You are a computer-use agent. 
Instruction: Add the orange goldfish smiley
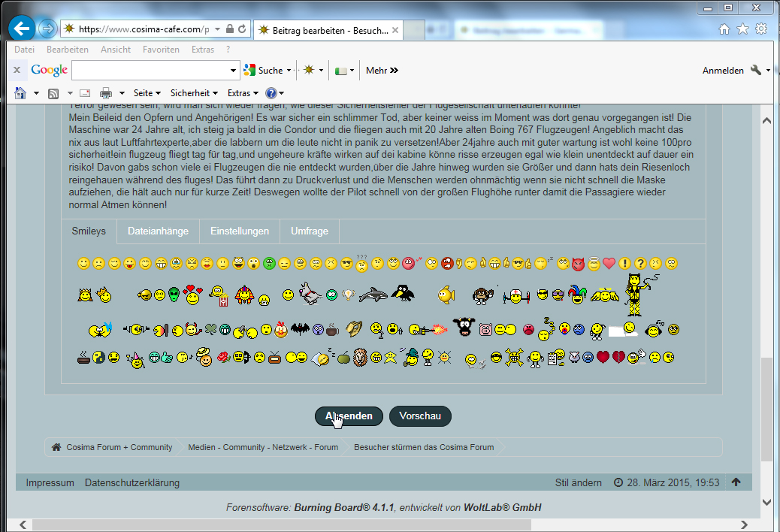point(446,295)
